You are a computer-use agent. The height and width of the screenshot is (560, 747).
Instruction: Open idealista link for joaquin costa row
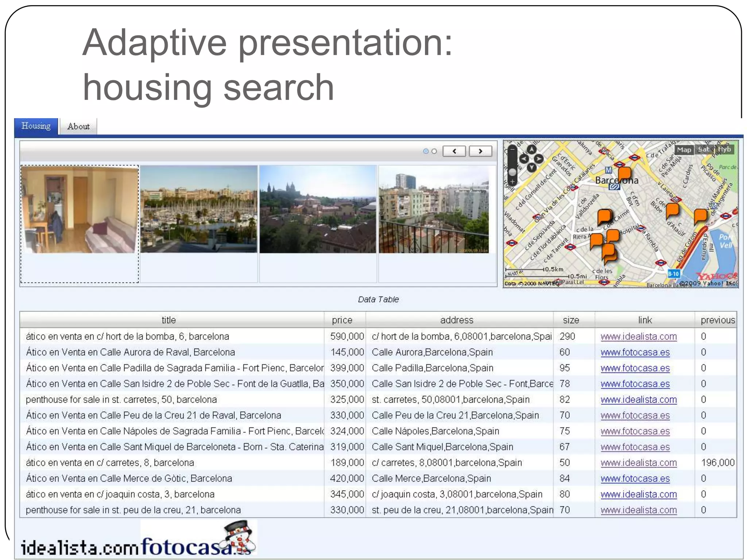pos(639,494)
